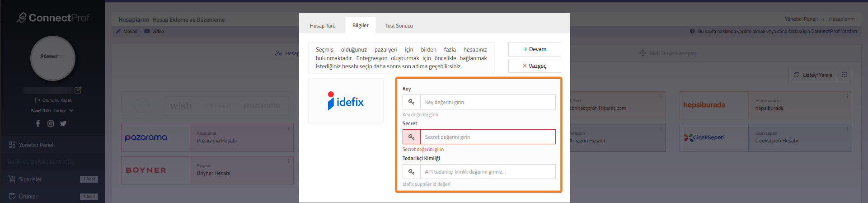Open hepsiburada card options menu
Image resolution: width=868 pixels, height=203 pixels.
click(847, 96)
